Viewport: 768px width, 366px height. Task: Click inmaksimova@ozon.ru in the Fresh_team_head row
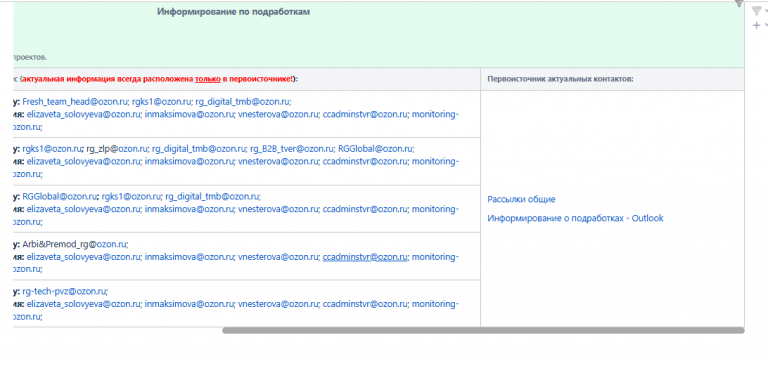coord(189,114)
